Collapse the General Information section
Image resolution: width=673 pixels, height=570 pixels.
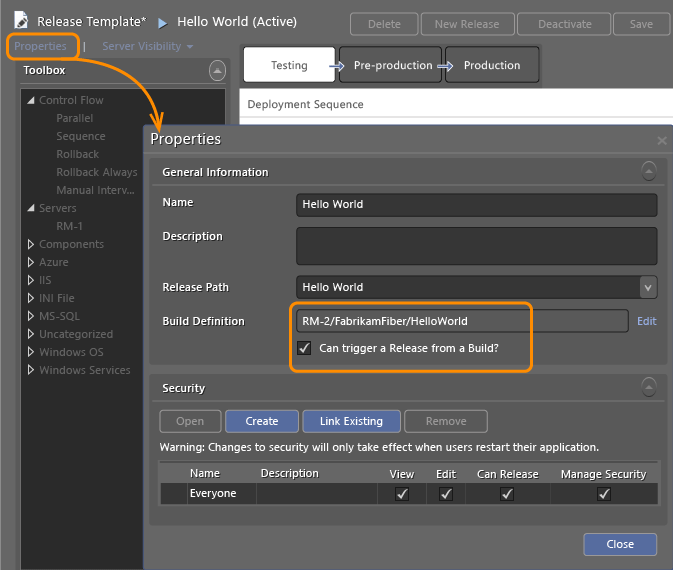pyautogui.click(x=649, y=171)
